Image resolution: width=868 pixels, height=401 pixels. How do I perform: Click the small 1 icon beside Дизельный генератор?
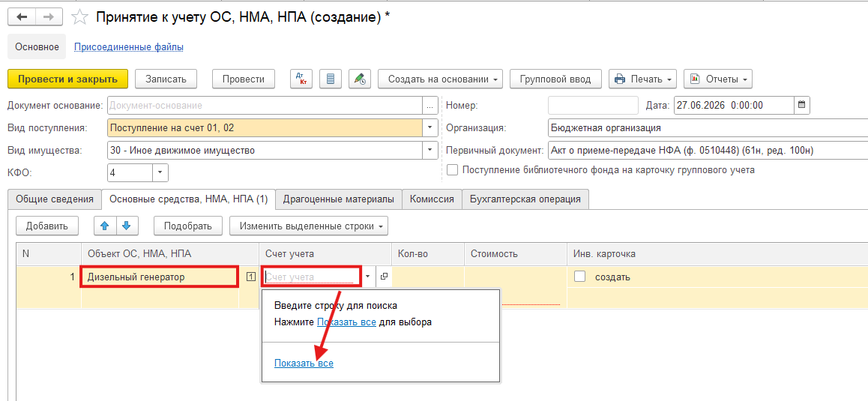tap(251, 277)
